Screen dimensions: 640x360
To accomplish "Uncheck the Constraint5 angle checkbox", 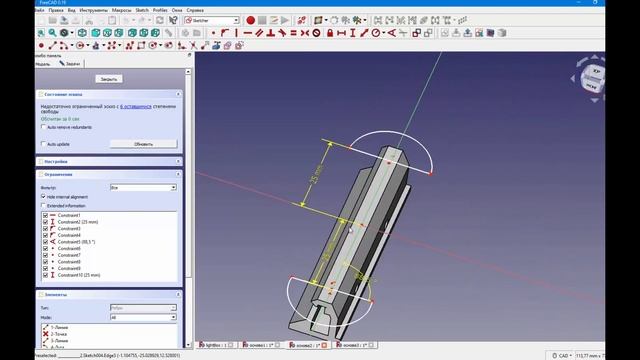I will 45,242.
